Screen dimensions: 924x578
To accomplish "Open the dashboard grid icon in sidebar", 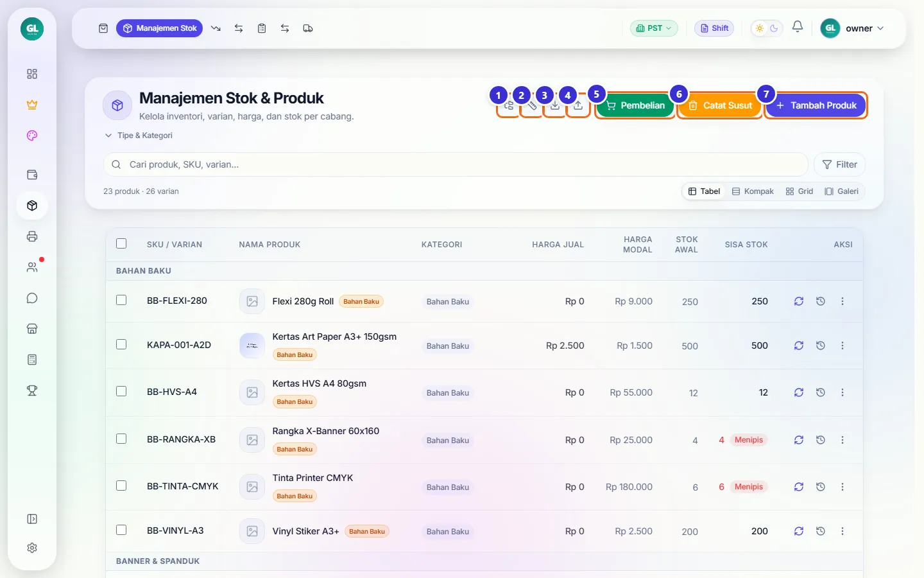I will 32,74.
